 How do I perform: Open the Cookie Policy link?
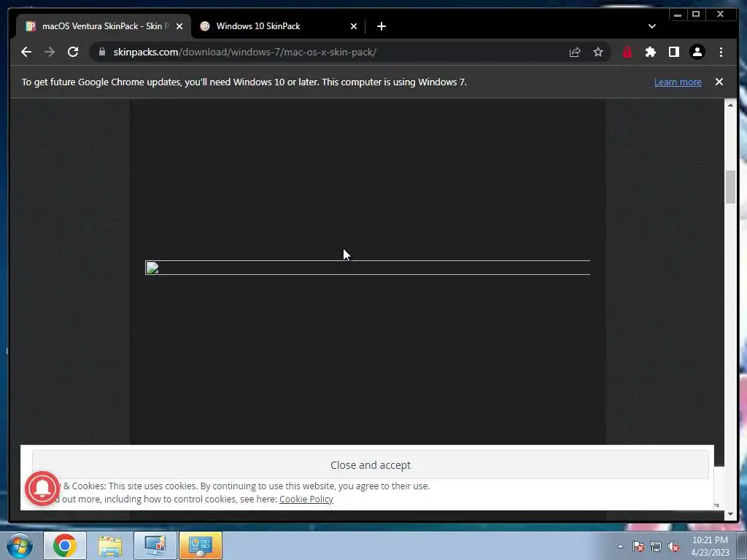tap(306, 499)
